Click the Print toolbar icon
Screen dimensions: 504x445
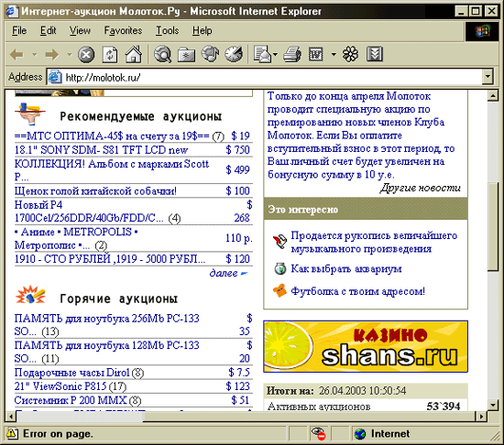pyautogui.click(x=292, y=54)
